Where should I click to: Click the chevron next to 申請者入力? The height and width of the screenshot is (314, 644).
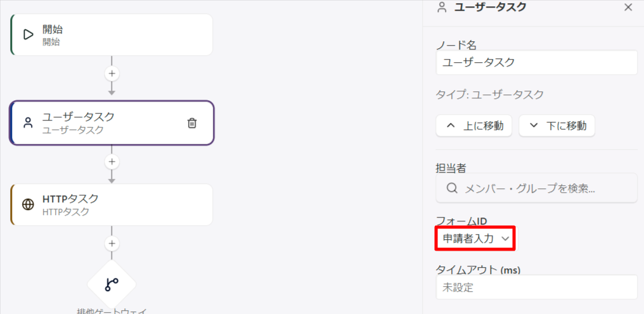pyautogui.click(x=505, y=239)
